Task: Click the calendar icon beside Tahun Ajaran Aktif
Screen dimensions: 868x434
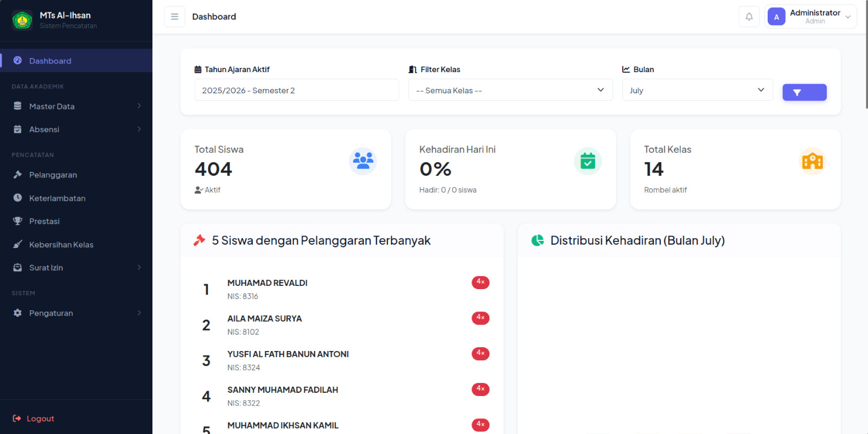Action: click(198, 69)
